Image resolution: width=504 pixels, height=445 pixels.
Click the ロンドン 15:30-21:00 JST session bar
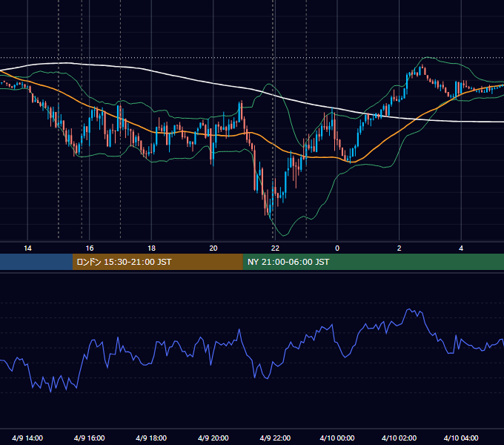pyautogui.click(x=157, y=262)
